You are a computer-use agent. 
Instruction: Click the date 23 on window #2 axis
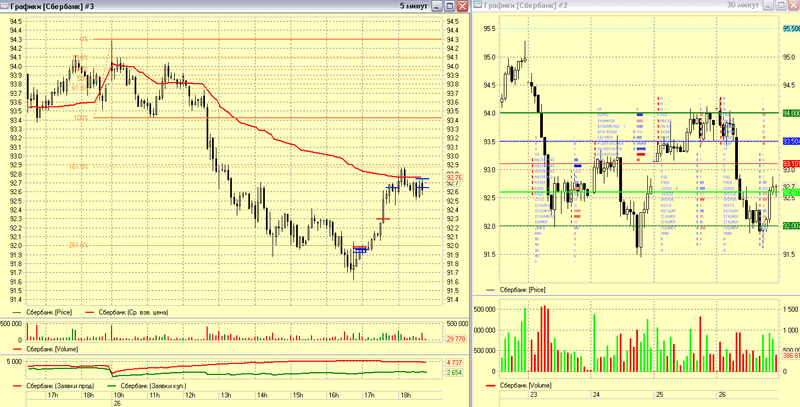pos(534,395)
